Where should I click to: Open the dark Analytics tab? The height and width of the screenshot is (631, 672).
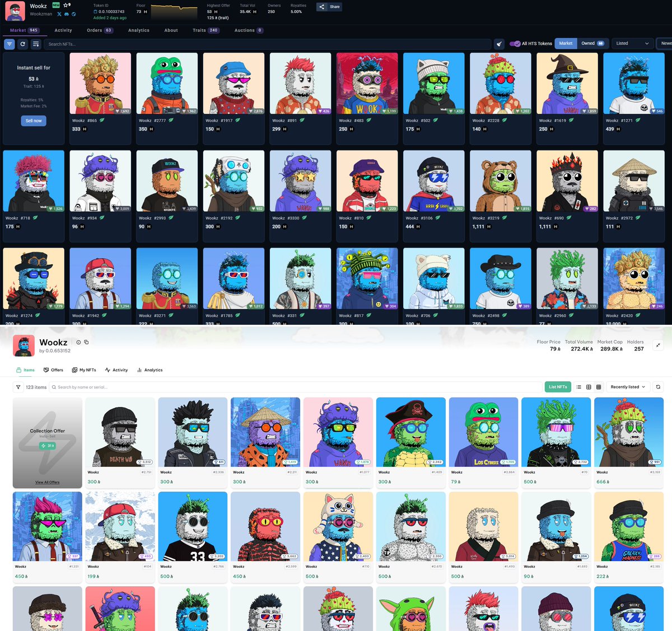pos(139,30)
